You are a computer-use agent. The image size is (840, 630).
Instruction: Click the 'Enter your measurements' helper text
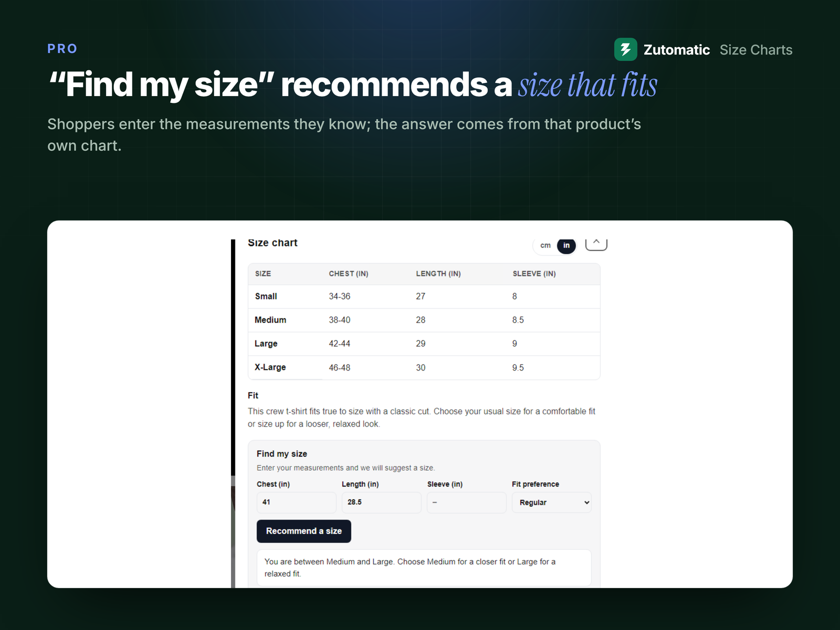point(345,468)
